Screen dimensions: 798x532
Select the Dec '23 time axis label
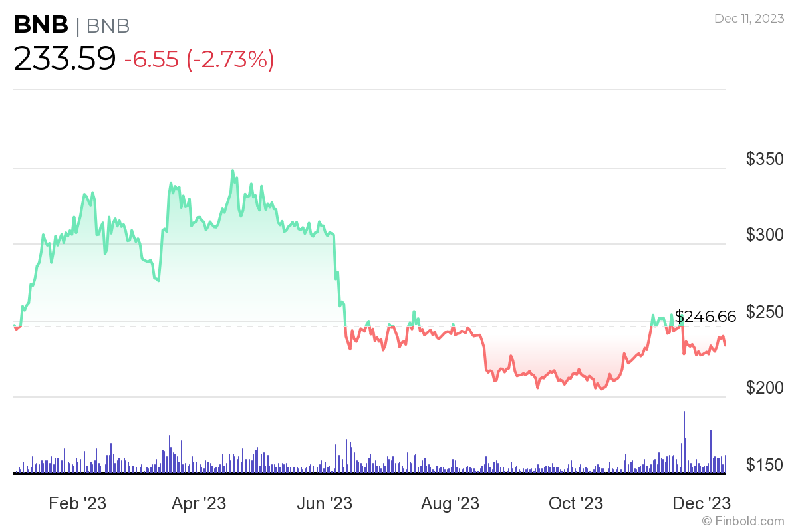702,503
